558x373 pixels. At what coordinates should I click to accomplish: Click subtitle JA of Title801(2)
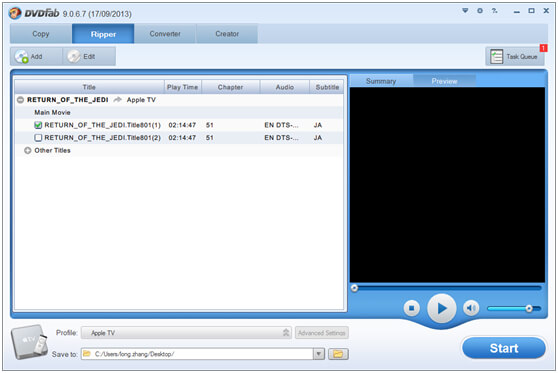(318, 137)
